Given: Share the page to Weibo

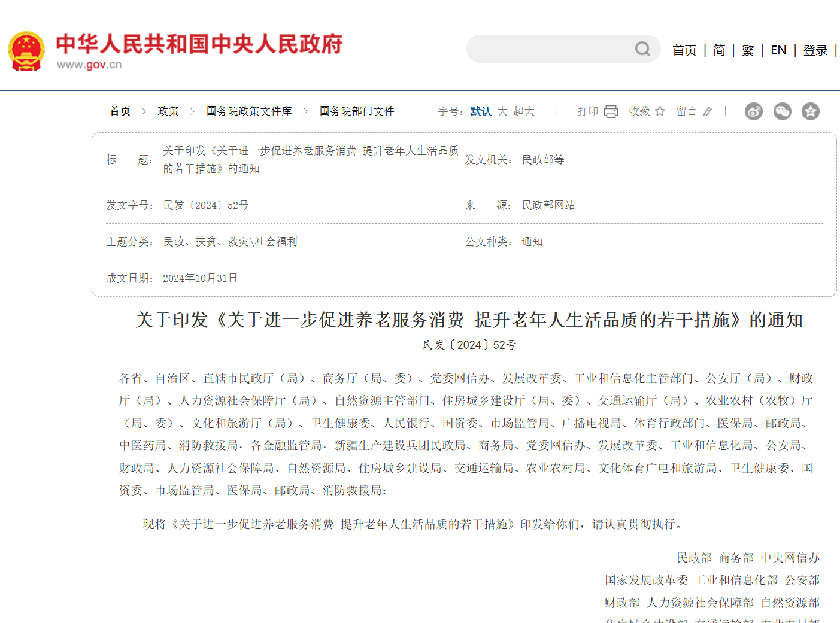Looking at the screenshot, I should click(753, 111).
